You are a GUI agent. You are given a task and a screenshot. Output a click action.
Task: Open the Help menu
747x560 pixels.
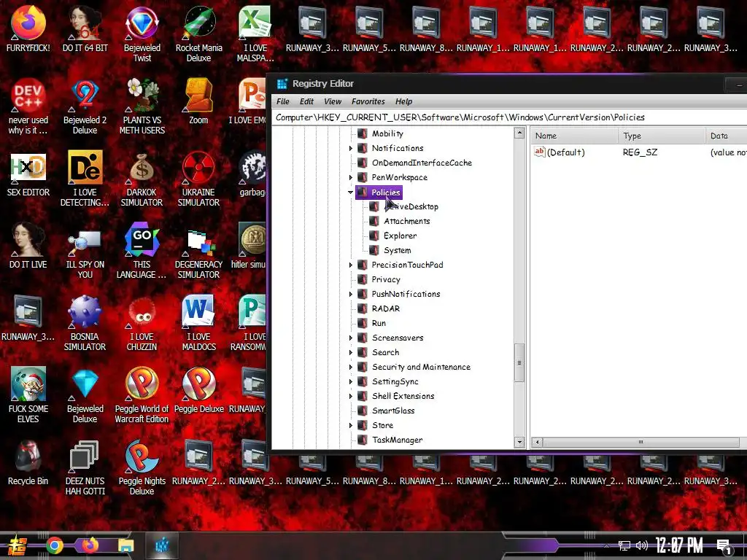coord(403,101)
